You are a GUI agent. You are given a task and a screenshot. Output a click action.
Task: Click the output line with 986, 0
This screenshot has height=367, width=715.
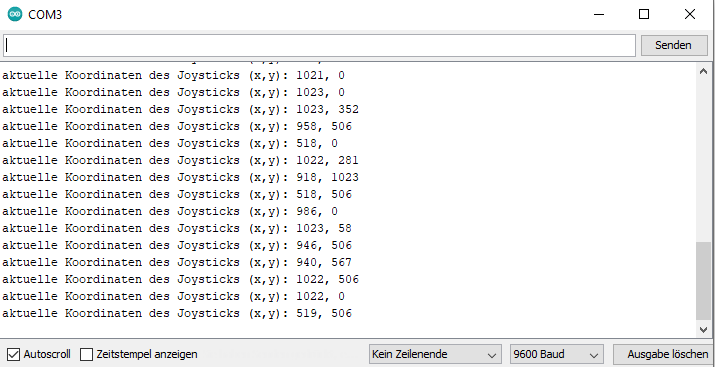[x=170, y=212]
